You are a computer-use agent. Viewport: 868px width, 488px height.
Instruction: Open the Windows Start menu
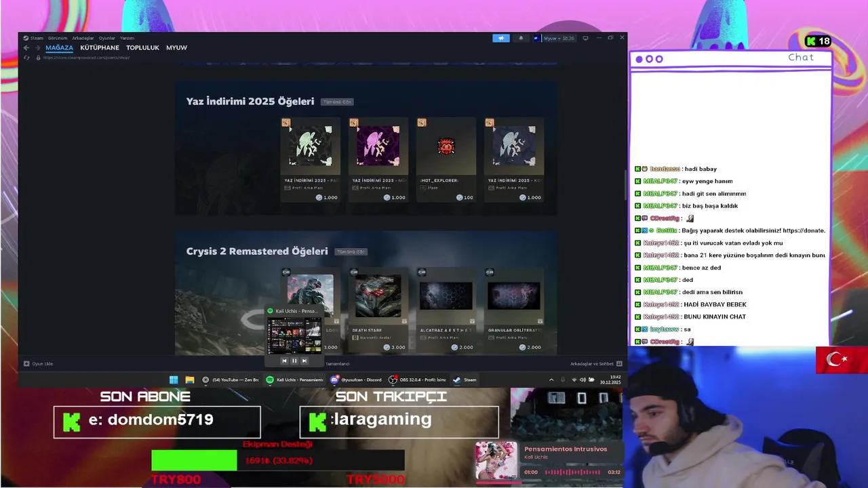(x=174, y=380)
